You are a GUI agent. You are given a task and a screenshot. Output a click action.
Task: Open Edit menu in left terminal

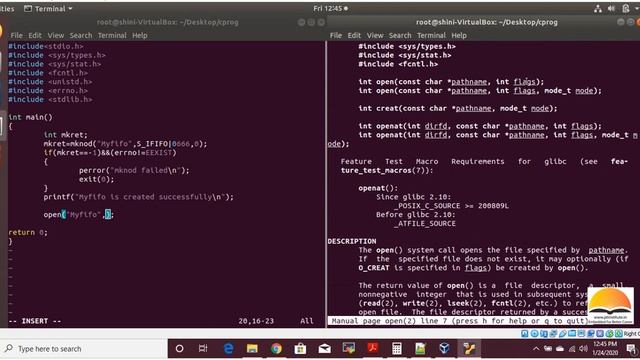tap(35, 36)
